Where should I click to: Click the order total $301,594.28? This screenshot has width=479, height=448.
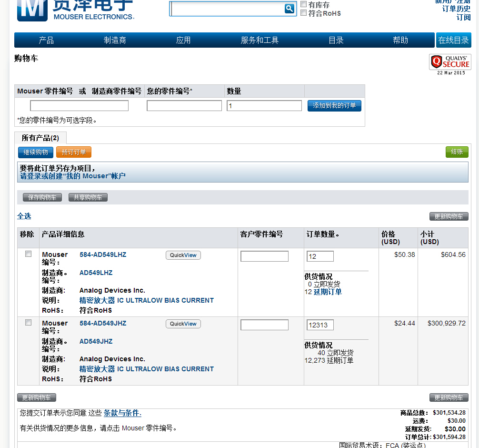tap(449, 437)
